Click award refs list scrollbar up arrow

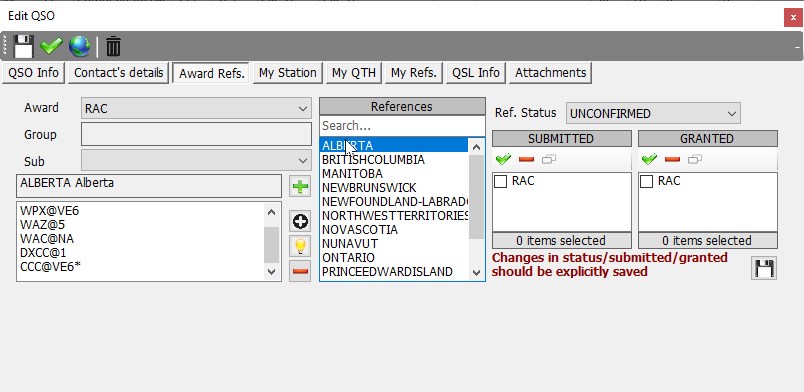(272, 211)
